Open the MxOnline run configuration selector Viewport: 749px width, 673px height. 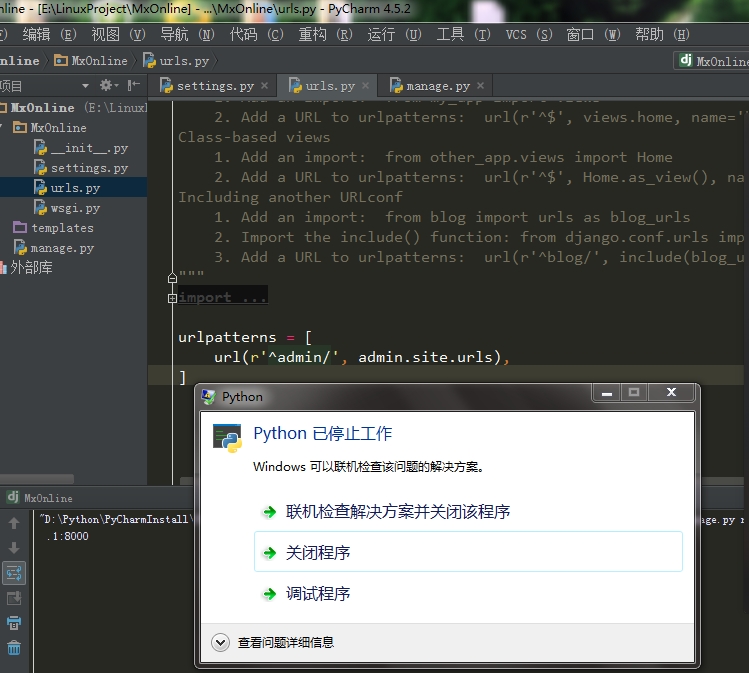[x=712, y=61]
